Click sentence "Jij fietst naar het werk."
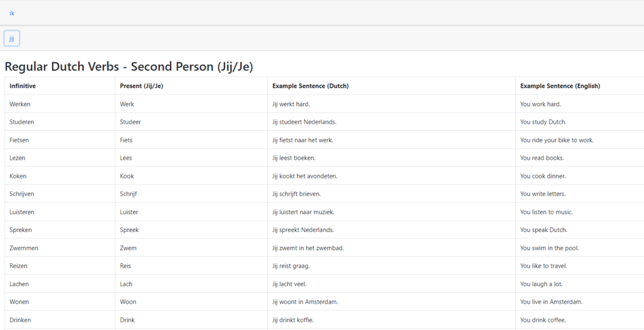Image resolution: width=644 pixels, height=330 pixels. tap(303, 140)
